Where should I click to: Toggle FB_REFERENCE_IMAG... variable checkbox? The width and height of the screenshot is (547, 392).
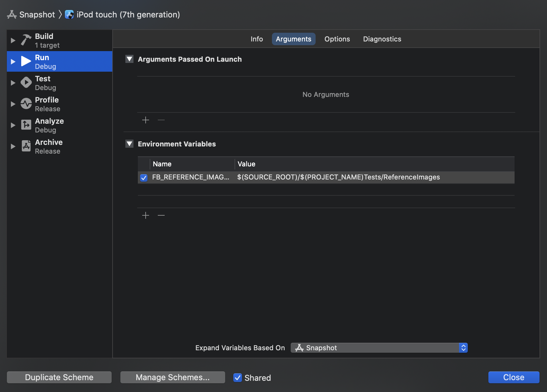coord(144,178)
